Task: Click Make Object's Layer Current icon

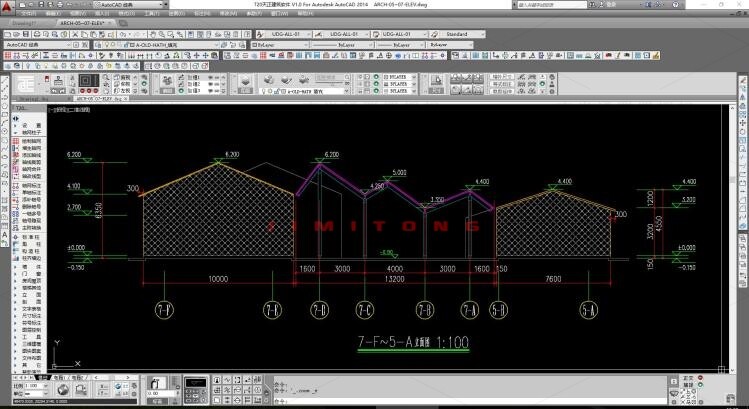Action: point(225,45)
